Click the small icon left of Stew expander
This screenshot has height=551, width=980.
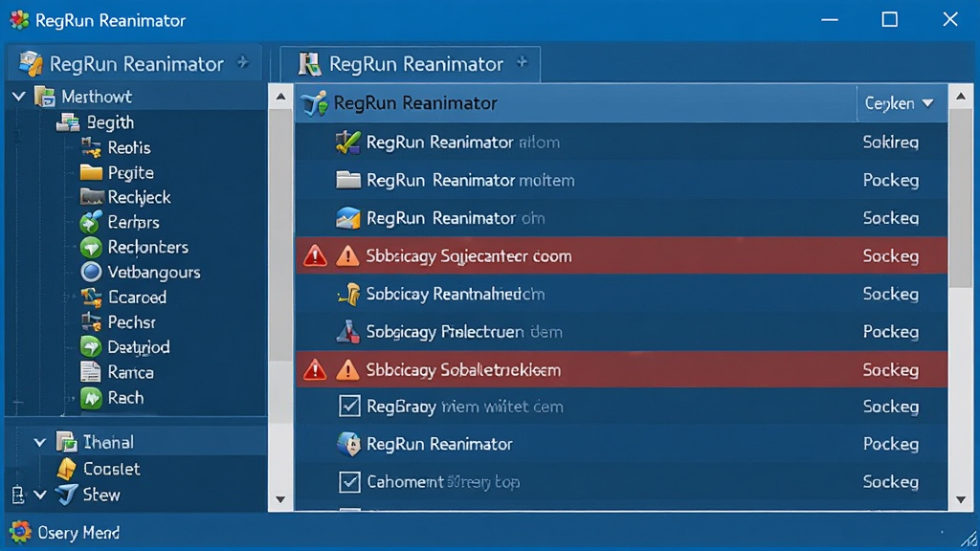[18, 495]
